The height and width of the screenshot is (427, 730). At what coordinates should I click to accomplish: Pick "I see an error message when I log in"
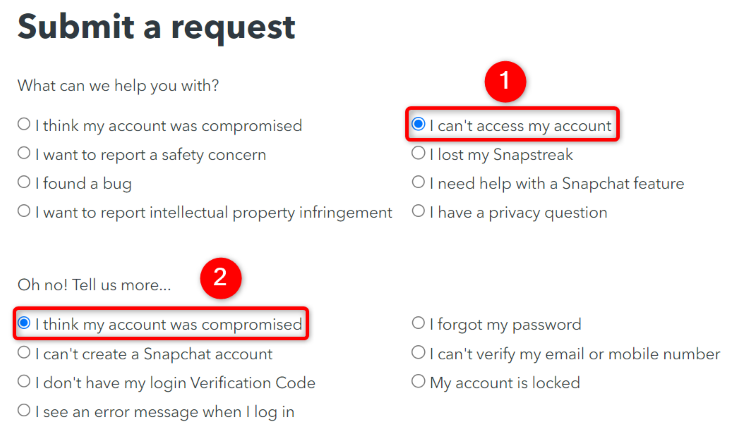tap(24, 410)
